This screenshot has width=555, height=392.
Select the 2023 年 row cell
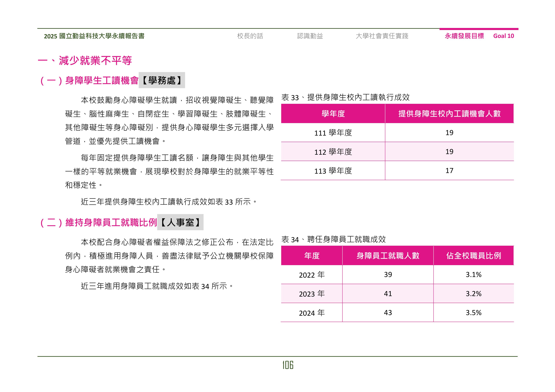[312, 294]
